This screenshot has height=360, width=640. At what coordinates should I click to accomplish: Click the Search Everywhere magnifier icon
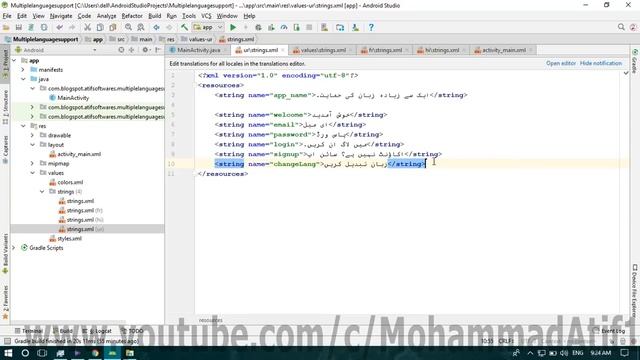click(x=621, y=27)
